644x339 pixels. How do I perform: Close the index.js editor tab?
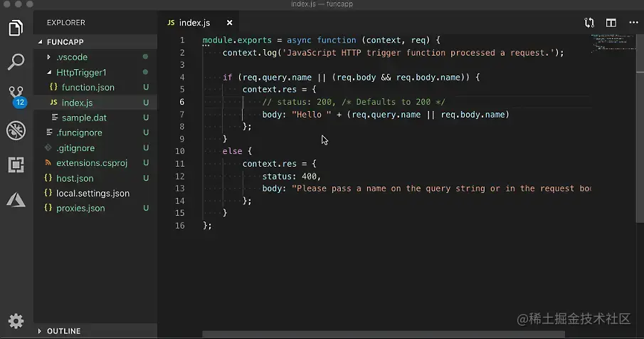coord(230,23)
